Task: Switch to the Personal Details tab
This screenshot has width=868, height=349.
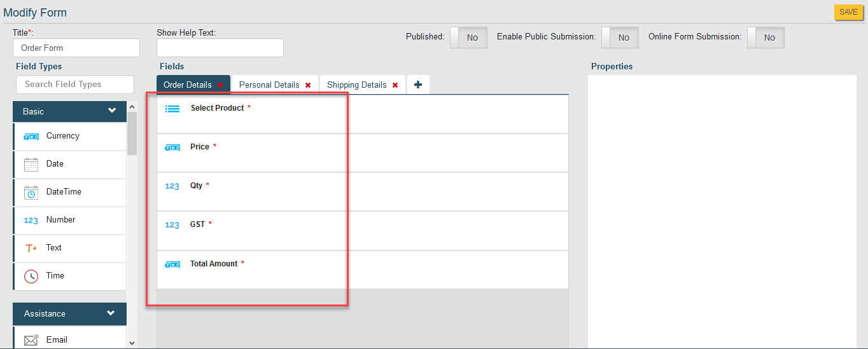Action: tap(269, 85)
